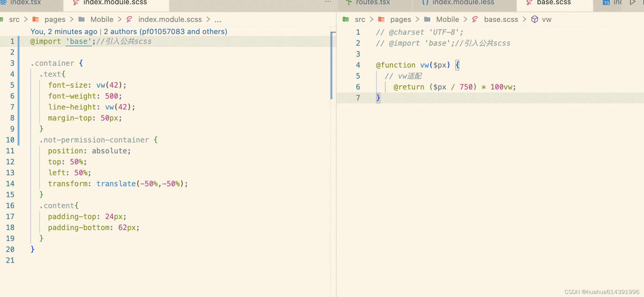Open src in the right breadcrumb
Viewport: 644px width, 297px height.
coord(360,19)
